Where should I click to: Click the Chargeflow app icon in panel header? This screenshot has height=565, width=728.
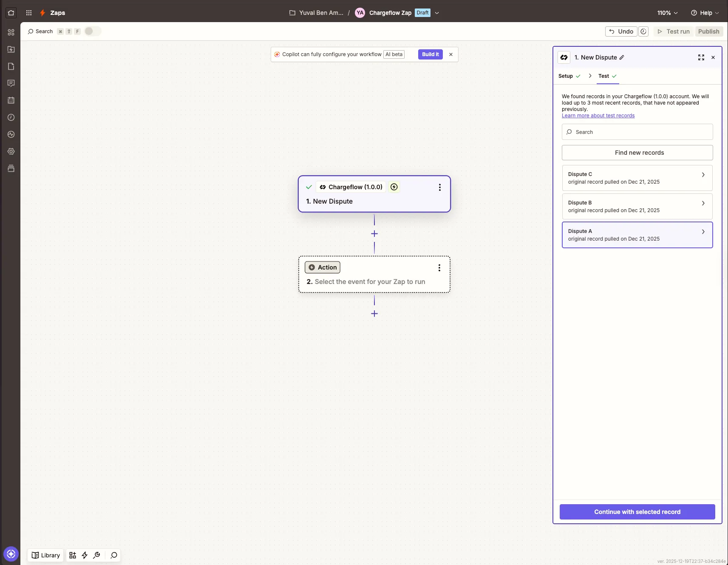tap(564, 57)
